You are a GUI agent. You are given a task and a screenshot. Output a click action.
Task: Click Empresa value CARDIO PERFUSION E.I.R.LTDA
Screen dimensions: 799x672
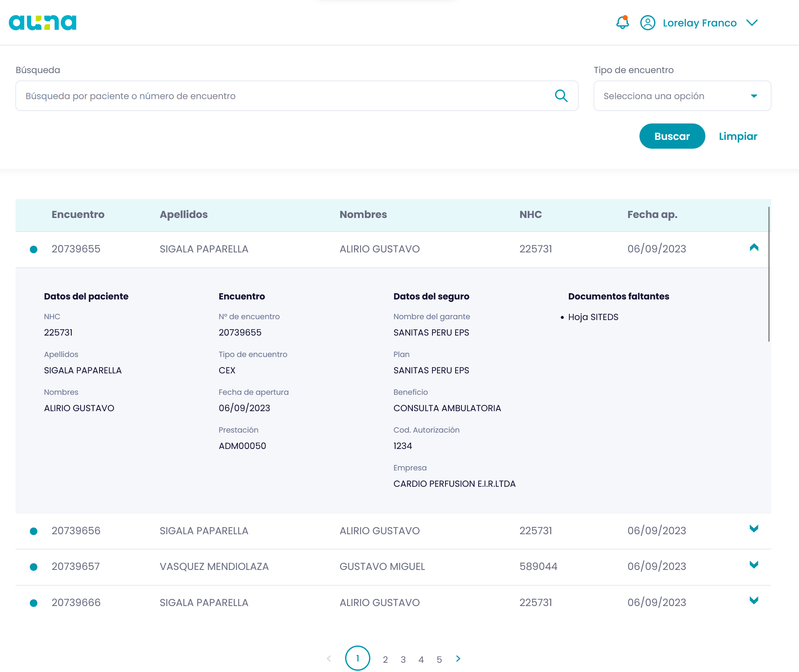coord(454,484)
